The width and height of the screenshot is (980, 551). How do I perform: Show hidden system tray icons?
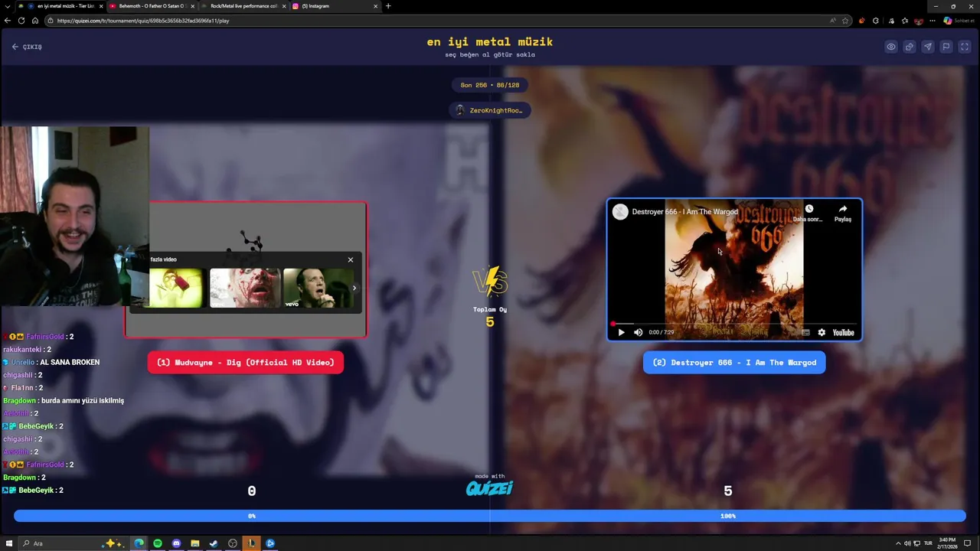click(x=898, y=543)
